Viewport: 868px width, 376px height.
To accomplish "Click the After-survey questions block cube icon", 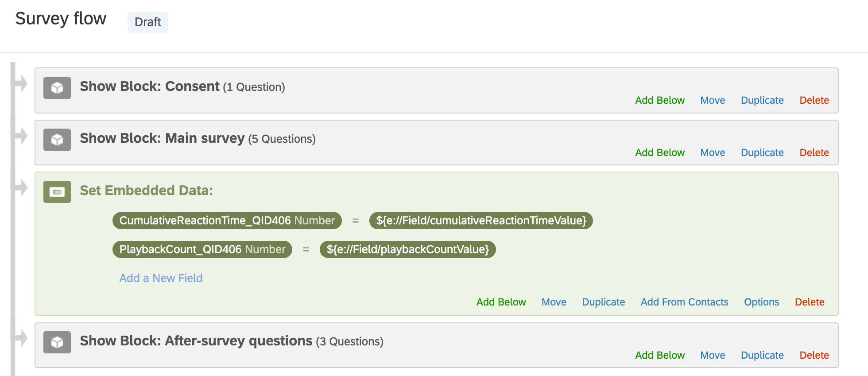I will [57, 342].
